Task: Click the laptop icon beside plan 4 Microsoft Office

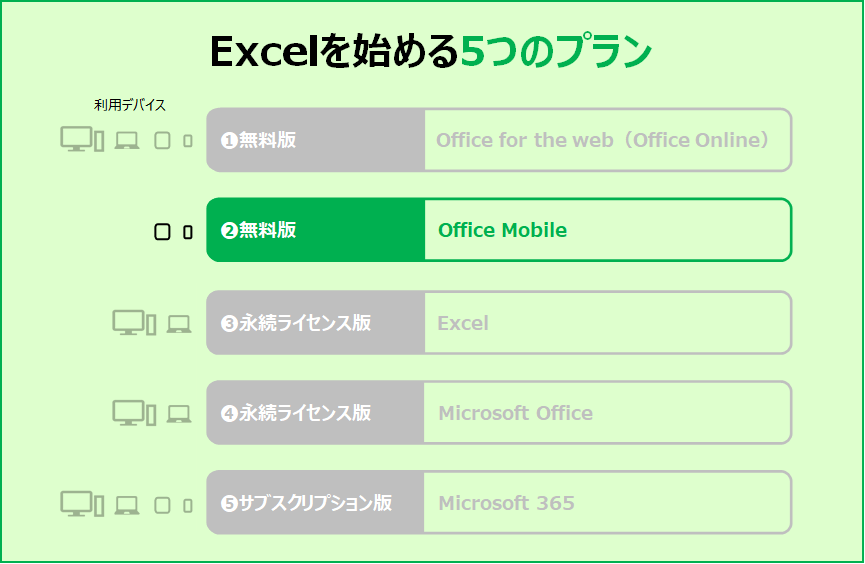Action: 179,414
